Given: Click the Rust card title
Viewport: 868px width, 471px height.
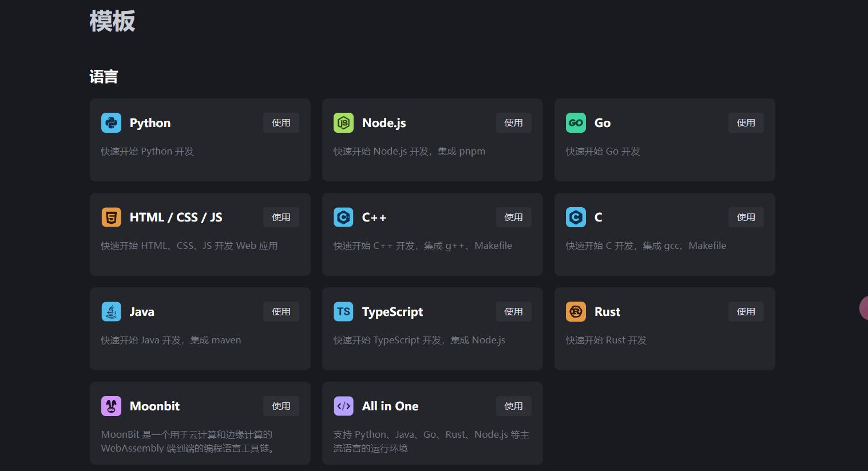Looking at the screenshot, I should pyautogui.click(x=607, y=312).
